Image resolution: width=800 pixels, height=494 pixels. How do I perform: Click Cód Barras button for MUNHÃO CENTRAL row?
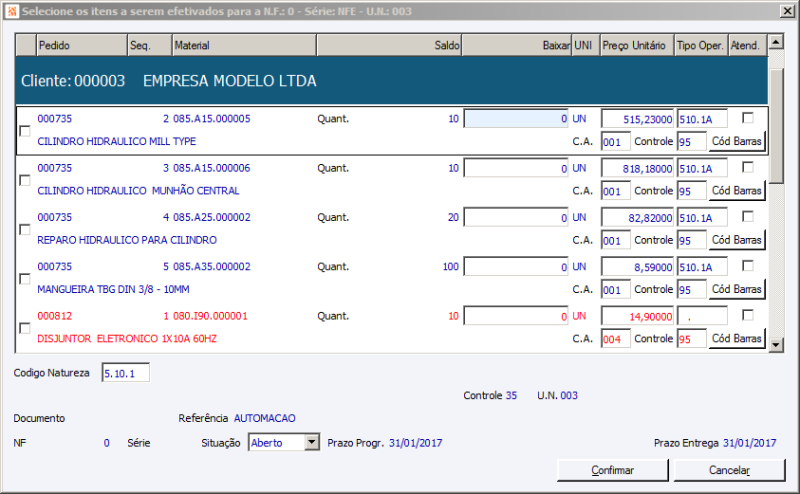tap(737, 191)
